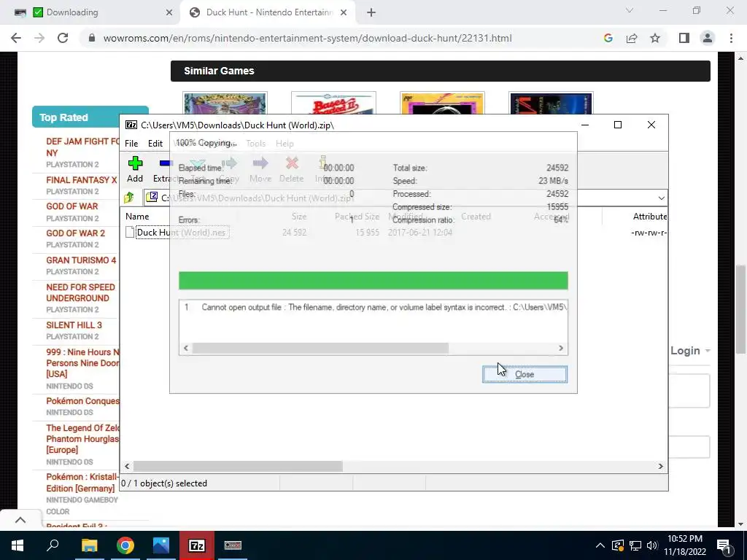Image resolution: width=747 pixels, height=560 pixels.
Task: Open a new browser tab
Action: click(371, 12)
